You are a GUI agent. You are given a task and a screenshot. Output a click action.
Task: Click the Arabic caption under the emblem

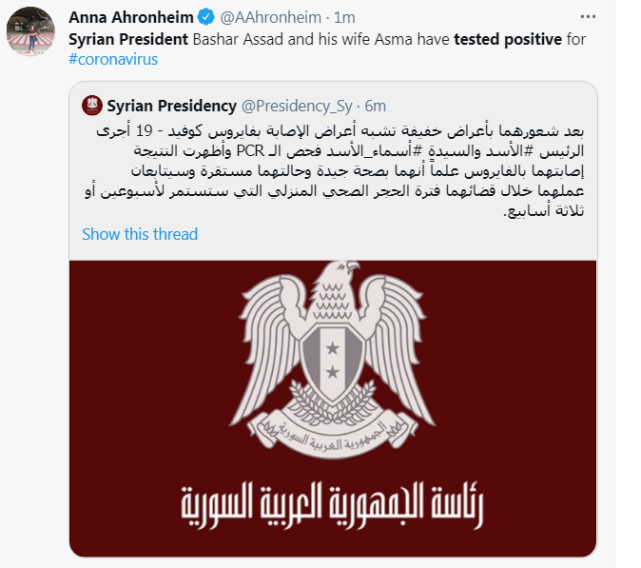point(333,506)
